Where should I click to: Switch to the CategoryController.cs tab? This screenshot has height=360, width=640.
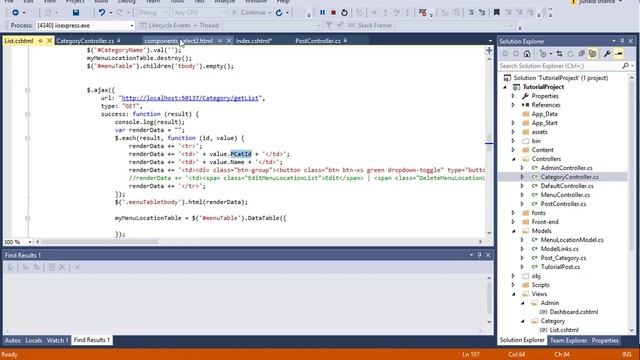pyautogui.click(x=85, y=41)
